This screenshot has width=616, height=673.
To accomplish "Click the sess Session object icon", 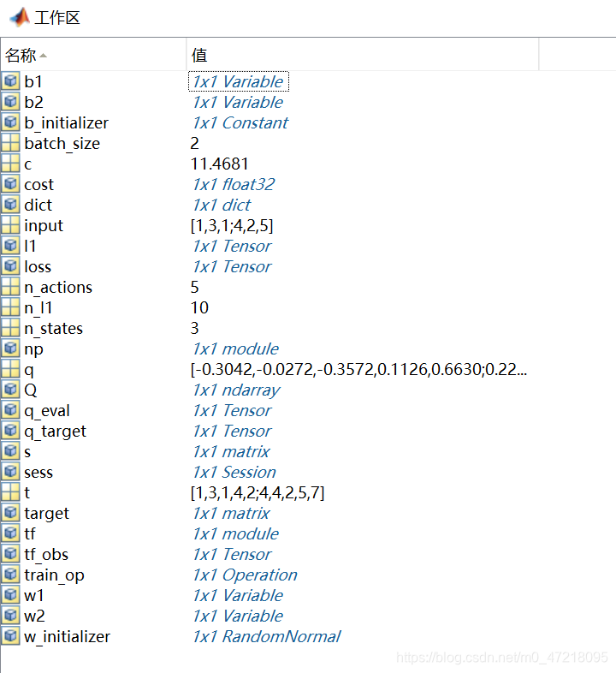I will 10,472.
